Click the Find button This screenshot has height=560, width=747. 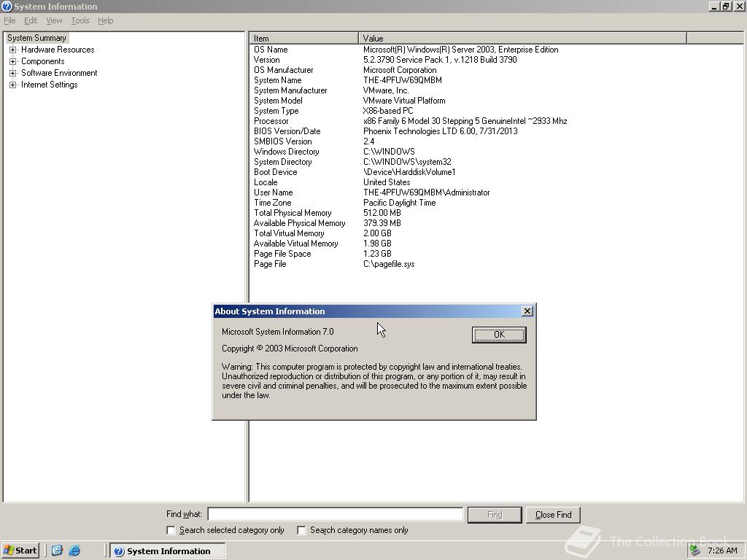[x=495, y=515]
